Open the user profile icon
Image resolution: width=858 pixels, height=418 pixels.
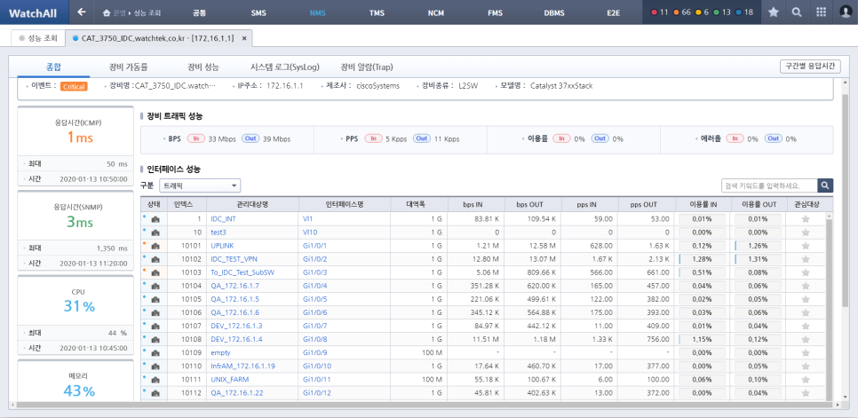845,12
